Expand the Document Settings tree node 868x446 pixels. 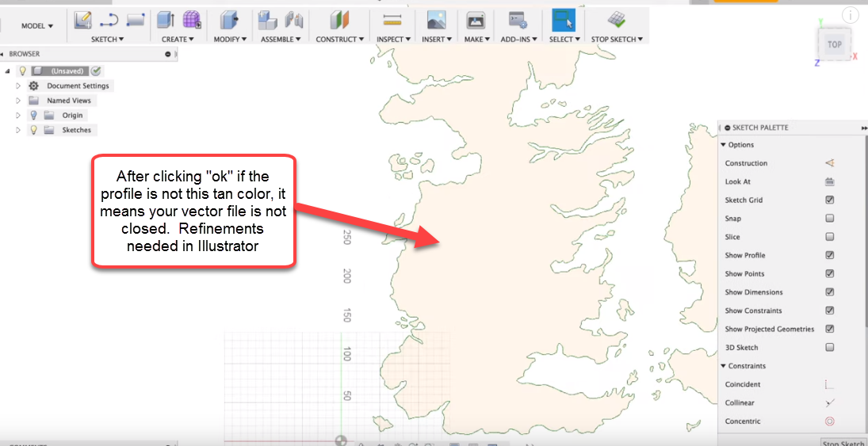click(x=17, y=86)
